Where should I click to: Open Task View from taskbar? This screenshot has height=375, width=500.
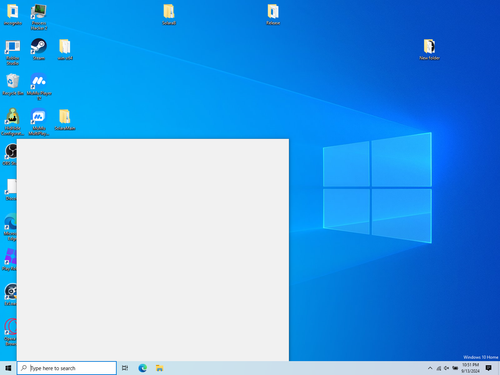pyautogui.click(x=125, y=368)
